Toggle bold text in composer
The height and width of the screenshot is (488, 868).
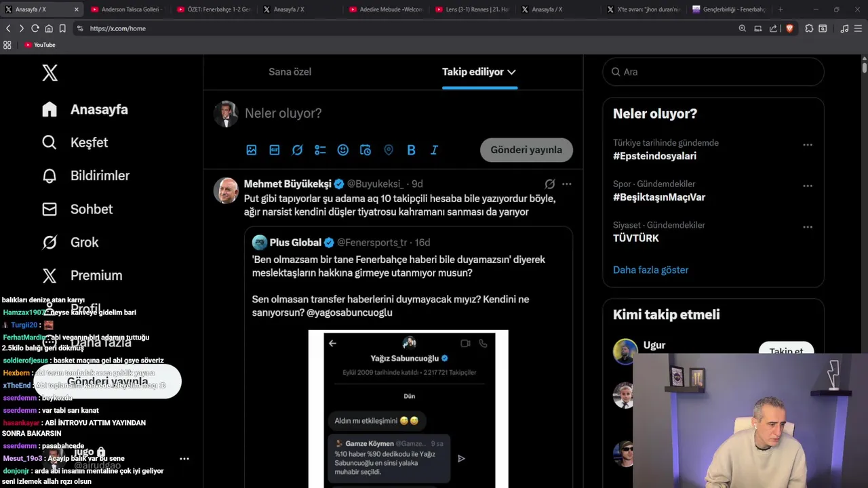(x=411, y=150)
